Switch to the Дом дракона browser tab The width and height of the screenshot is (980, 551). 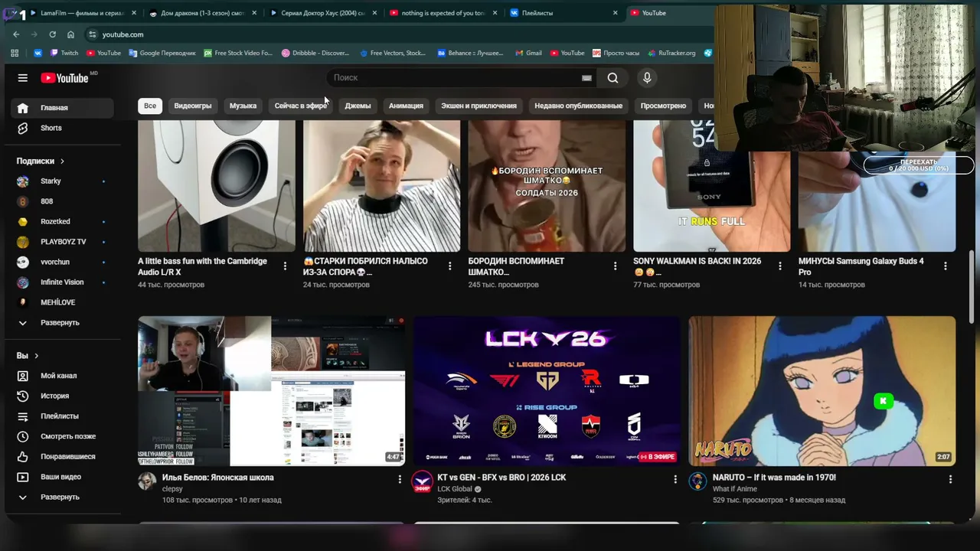(203, 13)
